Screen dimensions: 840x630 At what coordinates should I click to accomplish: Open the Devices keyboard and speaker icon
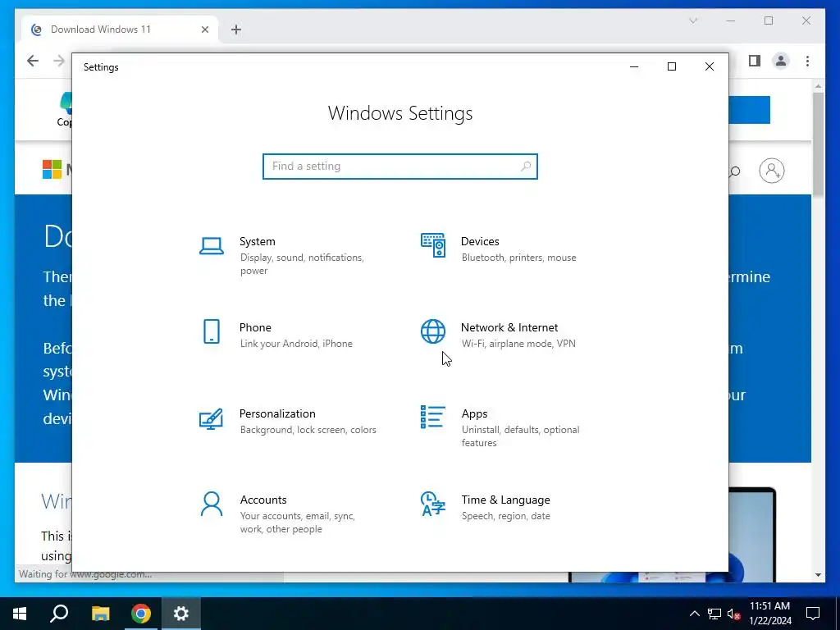(433, 245)
